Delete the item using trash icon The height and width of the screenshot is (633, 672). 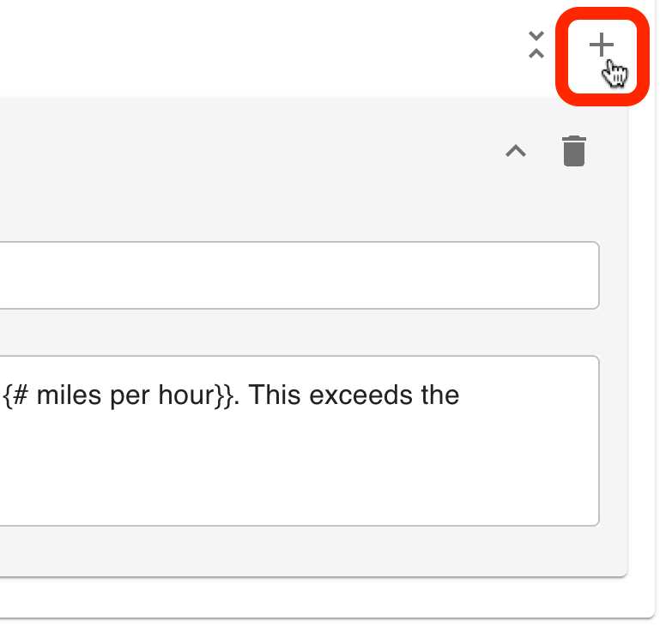[573, 151]
